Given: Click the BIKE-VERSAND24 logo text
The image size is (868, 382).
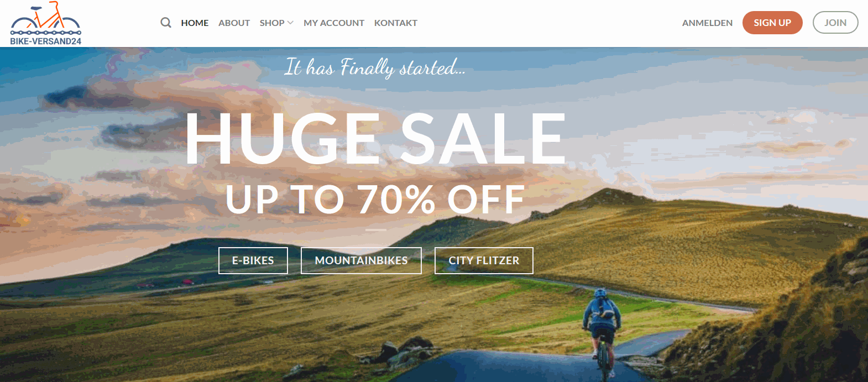Looking at the screenshot, I should tap(45, 41).
